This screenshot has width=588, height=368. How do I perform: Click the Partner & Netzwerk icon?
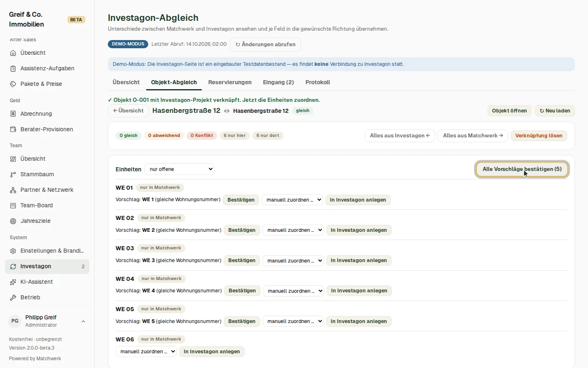coord(13,190)
